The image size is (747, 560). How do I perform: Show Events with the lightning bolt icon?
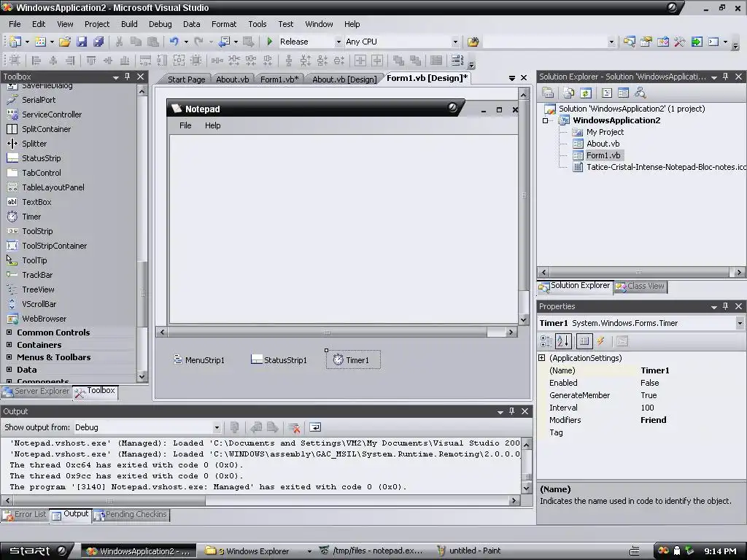[x=601, y=341]
